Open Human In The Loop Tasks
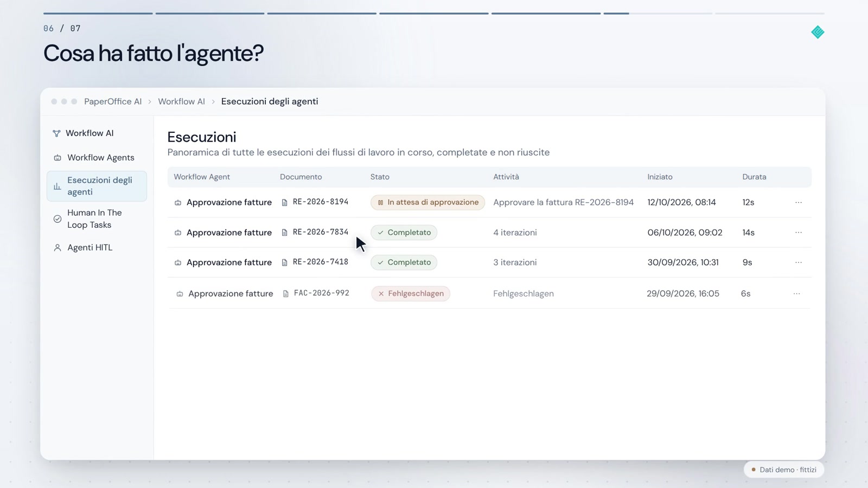The image size is (868, 488). coord(97,219)
